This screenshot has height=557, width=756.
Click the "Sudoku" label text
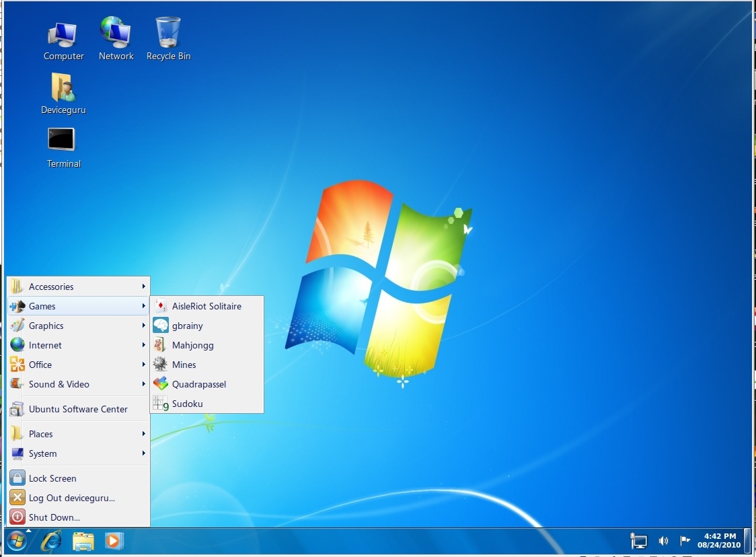coord(187,404)
